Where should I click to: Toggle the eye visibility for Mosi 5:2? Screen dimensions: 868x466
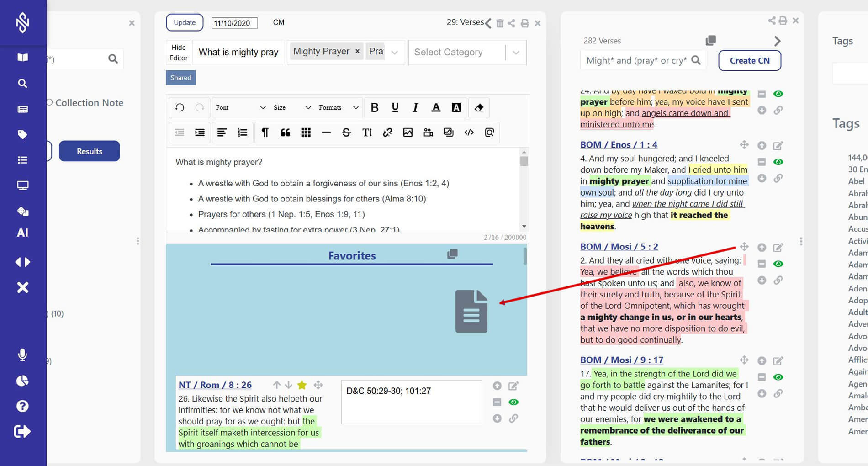point(778,264)
